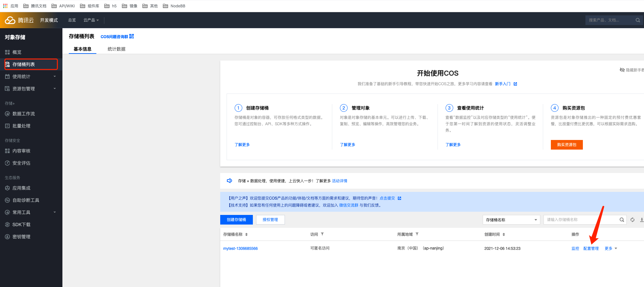Switch to the 统计数据 tab
The height and width of the screenshot is (287, 644).
point(117,49)
